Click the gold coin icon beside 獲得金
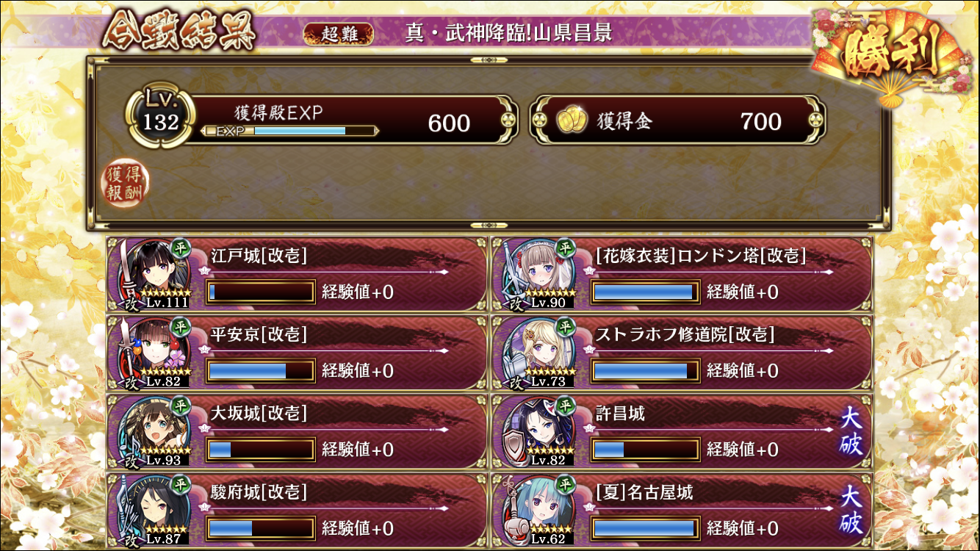 (570, 120)
